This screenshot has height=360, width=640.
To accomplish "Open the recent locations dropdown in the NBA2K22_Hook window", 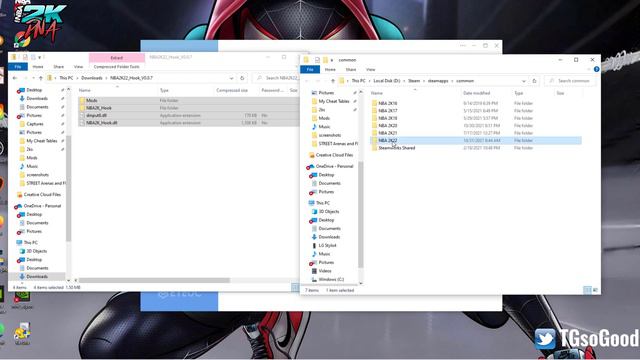I will 33,78.
